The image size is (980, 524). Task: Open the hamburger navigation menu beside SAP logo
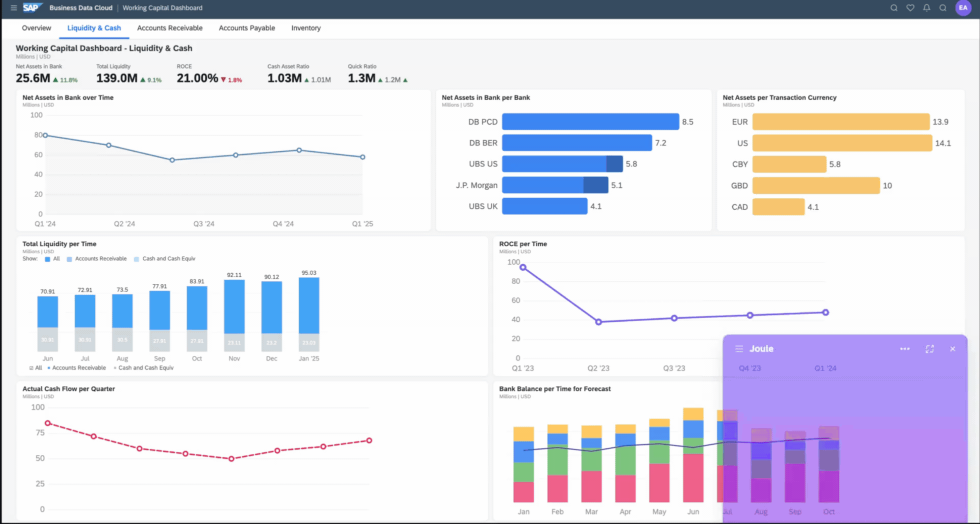pos(13,8)
